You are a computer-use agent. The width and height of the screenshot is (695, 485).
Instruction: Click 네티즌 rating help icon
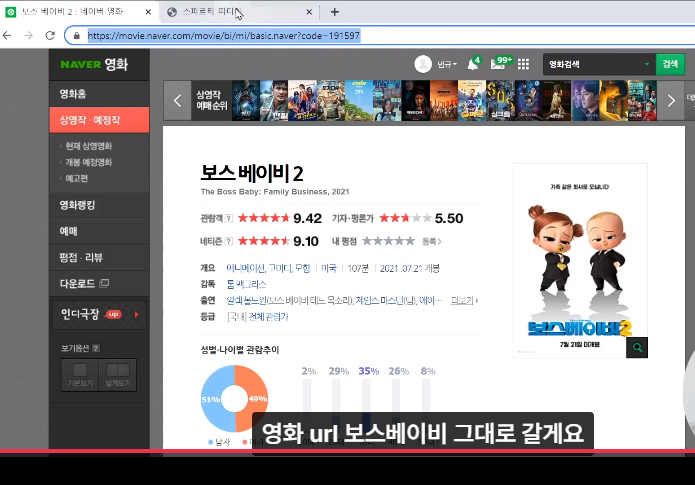pyautogui.click(x=229, y=241)
